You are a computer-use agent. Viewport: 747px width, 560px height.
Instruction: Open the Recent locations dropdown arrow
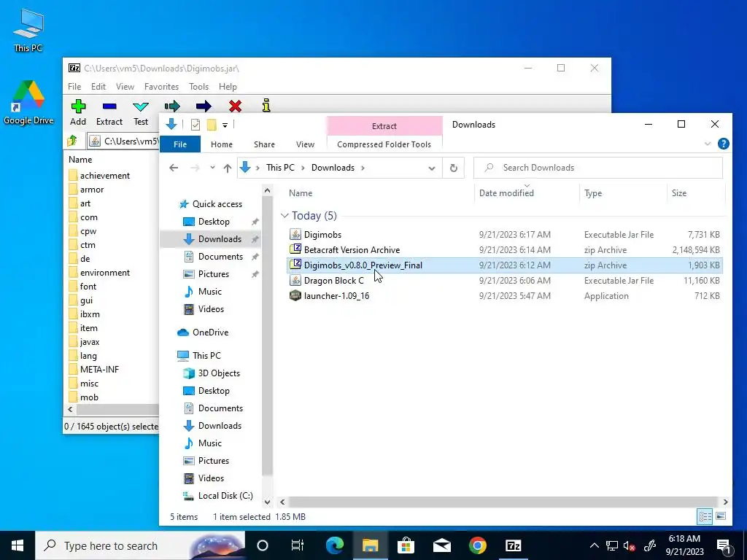[212, 168]
